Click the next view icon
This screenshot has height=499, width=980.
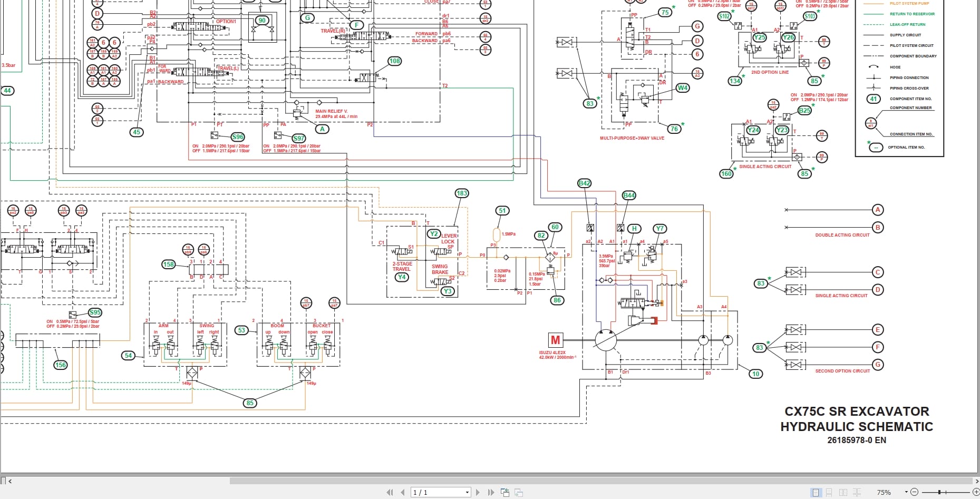519,493
